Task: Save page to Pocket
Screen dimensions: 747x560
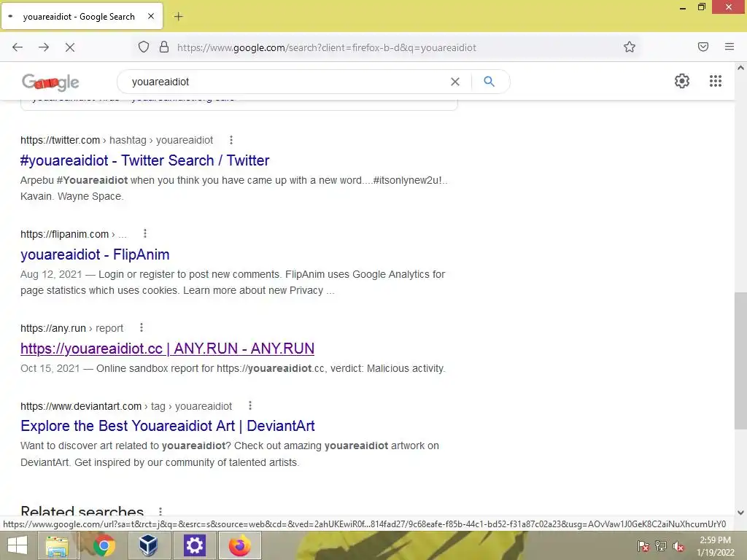Action: [703, 47]
